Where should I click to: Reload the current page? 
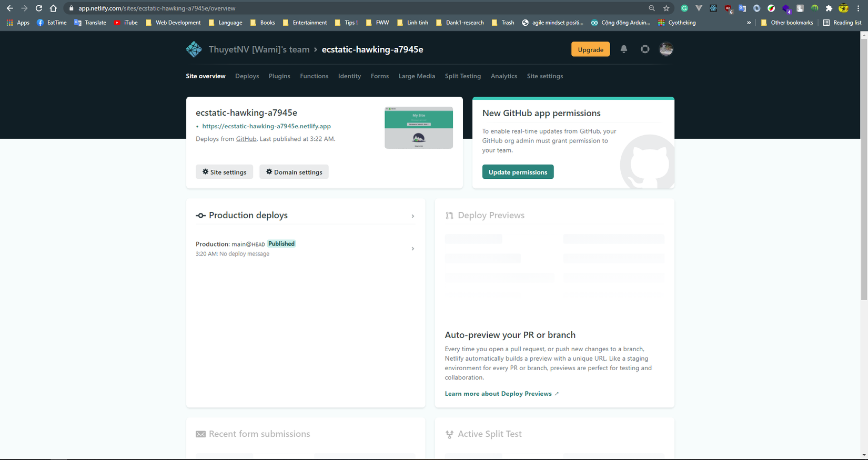(39, 8)
